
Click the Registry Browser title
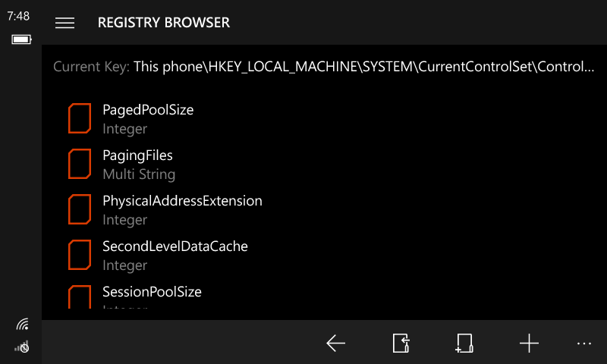[x=164, y=23]
